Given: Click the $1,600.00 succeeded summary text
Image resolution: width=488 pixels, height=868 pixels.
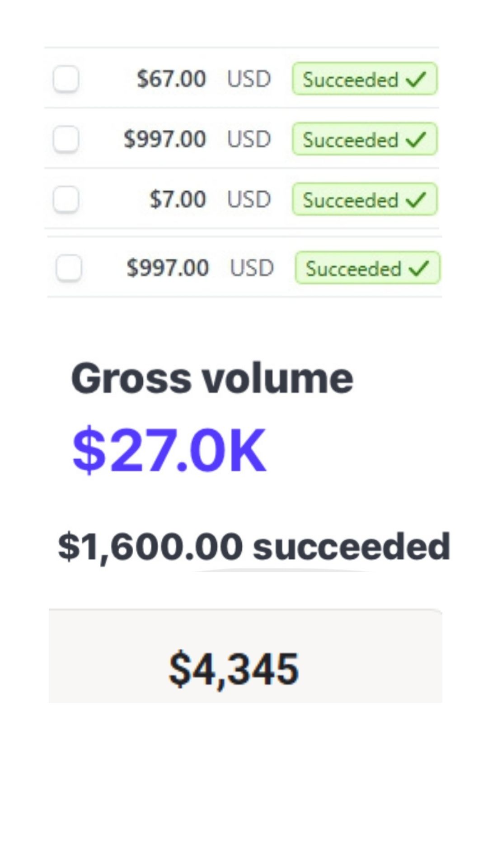Looking at the screenshot, I should point(254,546).
